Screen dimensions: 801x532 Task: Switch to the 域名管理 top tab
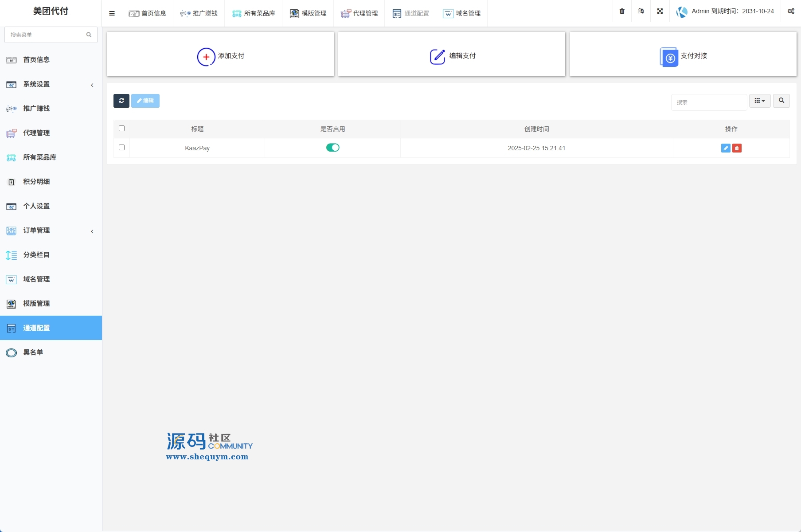coord(461,13)
